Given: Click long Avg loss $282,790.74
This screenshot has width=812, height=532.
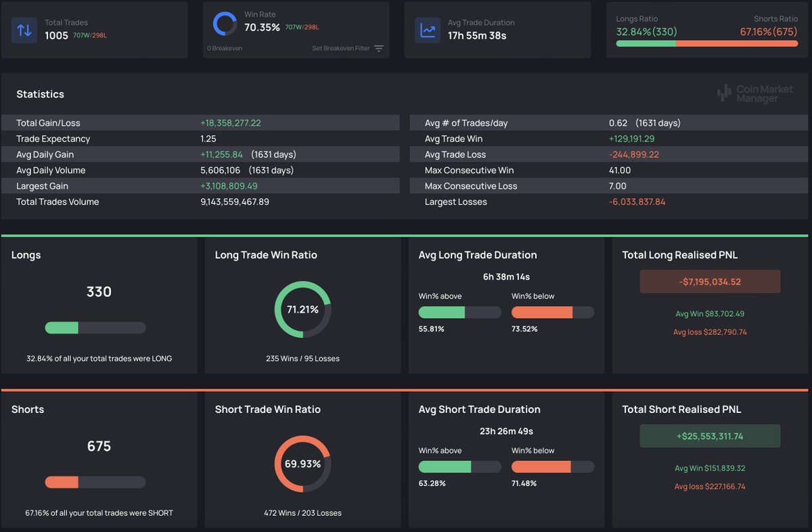Looking at the screenshot, I should tap(710, 332).
